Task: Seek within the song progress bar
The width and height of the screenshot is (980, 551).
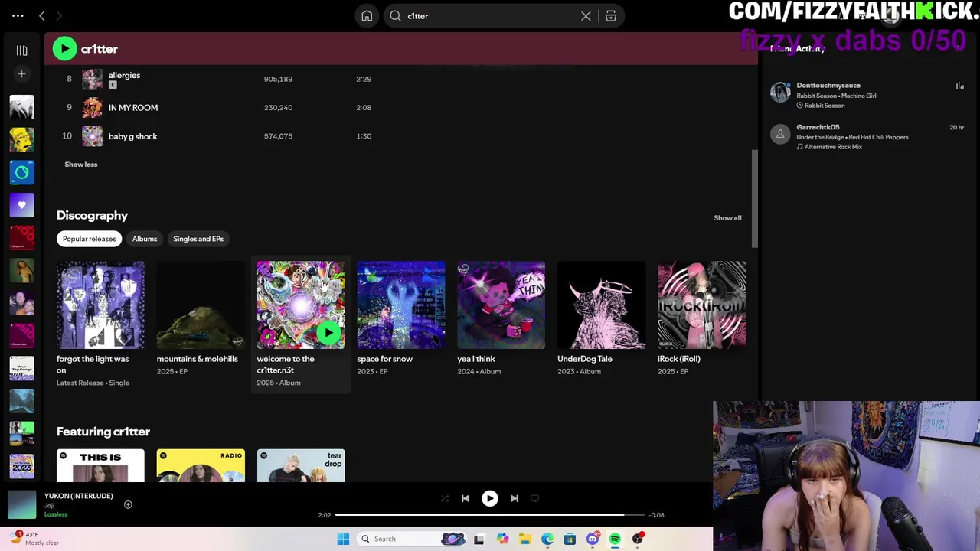Action: [490, 515]
